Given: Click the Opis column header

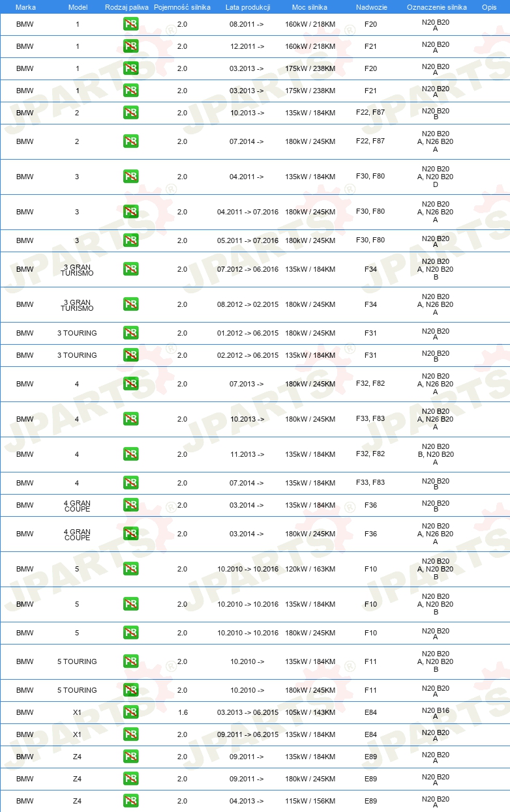Looking at the screenshot, I should click(488, 7).
